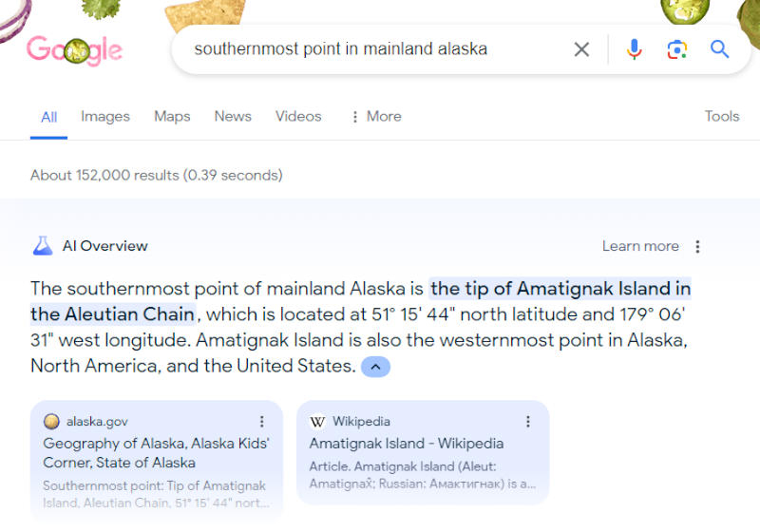Click the AI Overview flask icon

point(42,246)
